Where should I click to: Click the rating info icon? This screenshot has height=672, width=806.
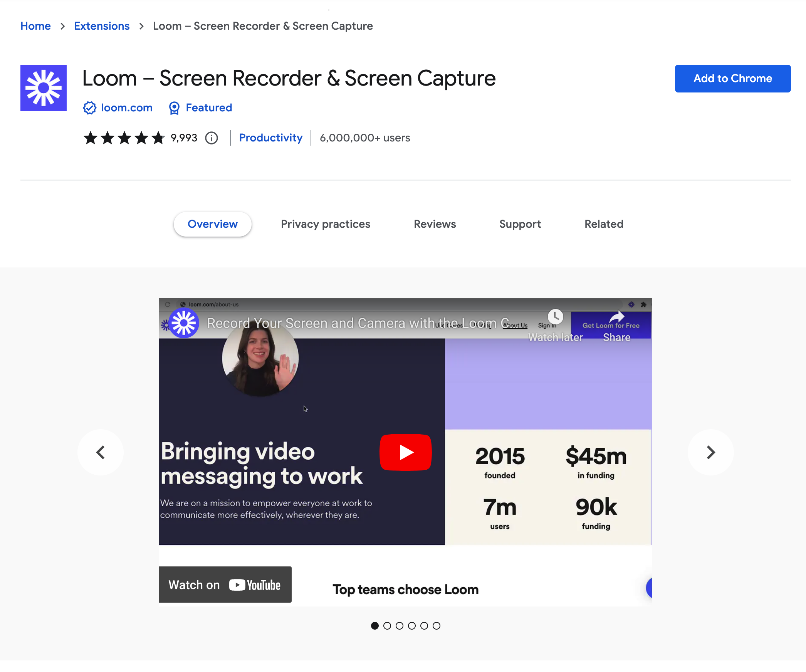[211, 138]
